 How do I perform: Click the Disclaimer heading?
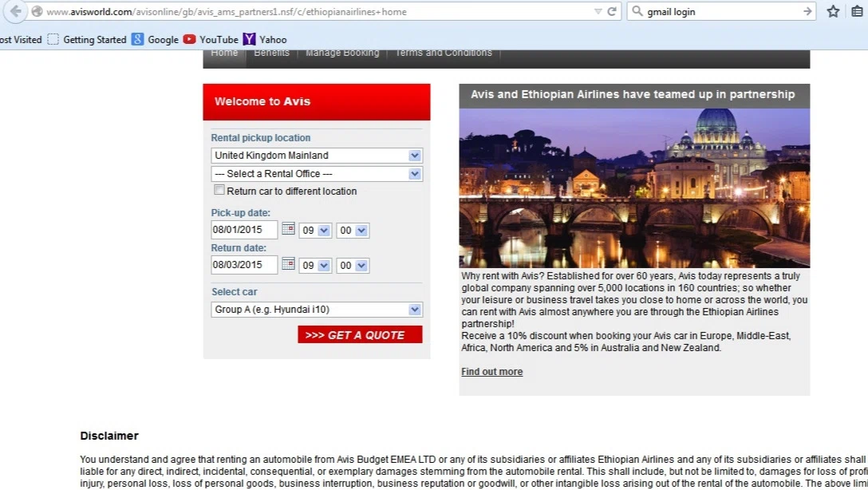click(109, 436)
